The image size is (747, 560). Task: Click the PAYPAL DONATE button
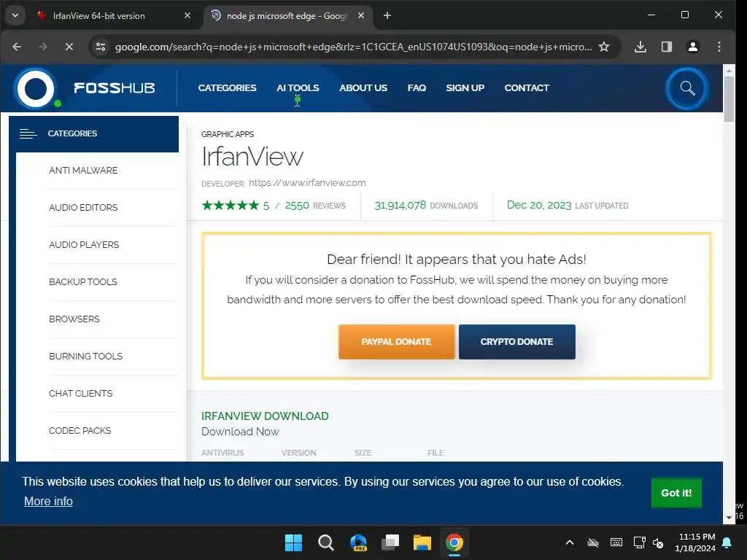click(396, 342)
